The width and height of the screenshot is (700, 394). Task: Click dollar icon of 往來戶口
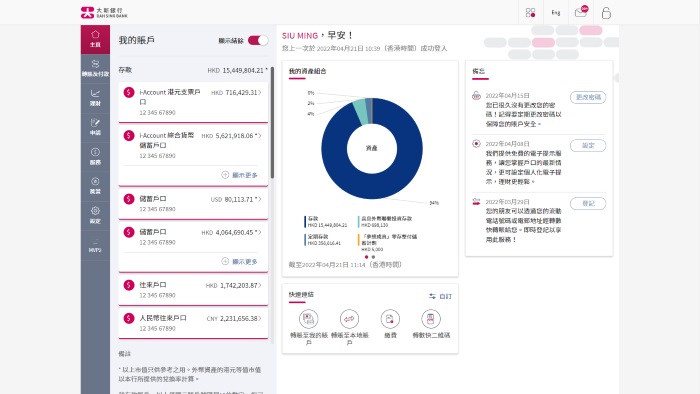pyautogui.click(x=129, y=285)
